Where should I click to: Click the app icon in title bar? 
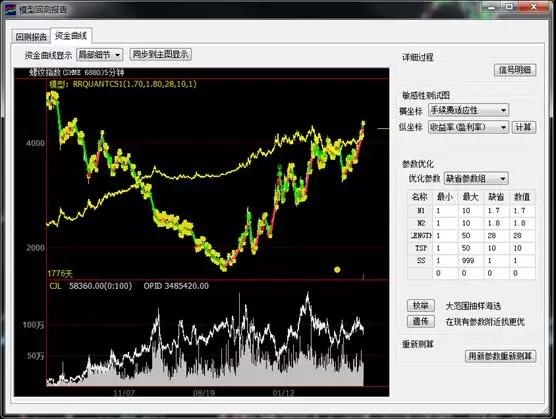(11, 9)
